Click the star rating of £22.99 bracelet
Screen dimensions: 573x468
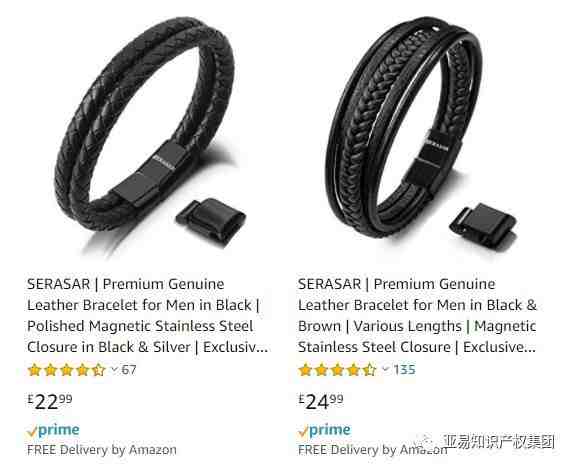coord(67,370)
